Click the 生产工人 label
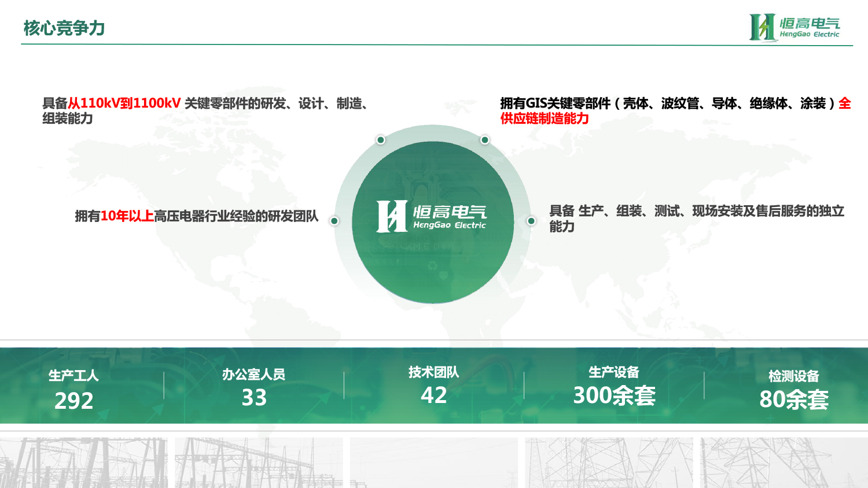Viewport: 868px width, 488px height. [73, 376]
